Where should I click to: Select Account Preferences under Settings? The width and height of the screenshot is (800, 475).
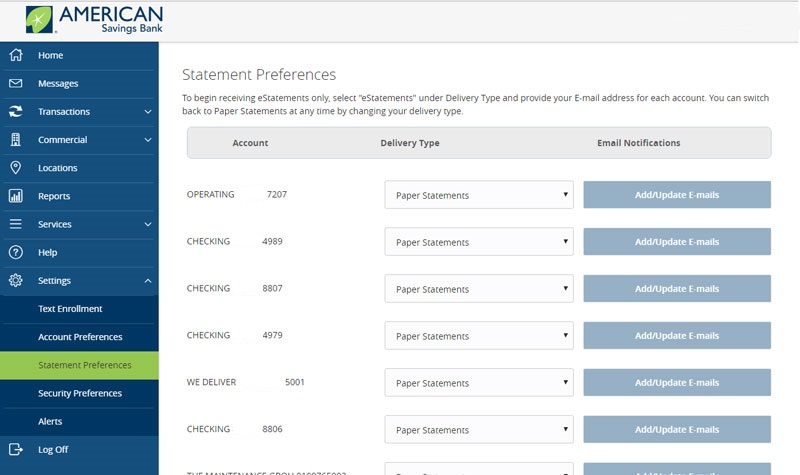pyautogui.click(x=79, y=337)
